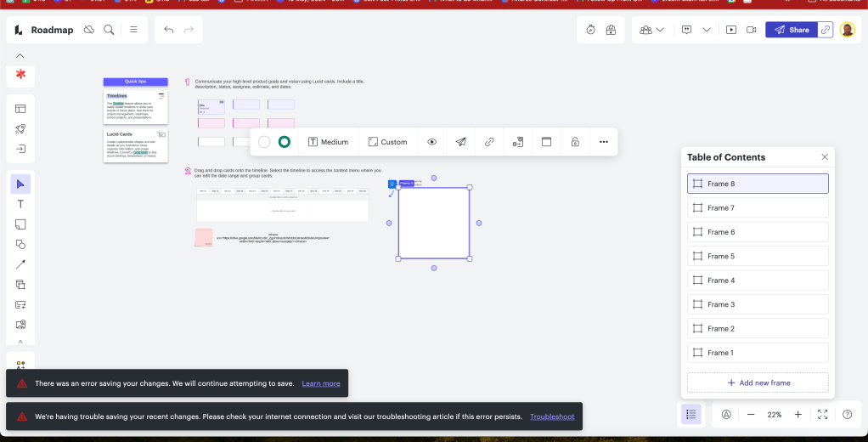Click the offline cloud save status icon
The width and height of the screenshot is (868, 442).
point(88,30)
